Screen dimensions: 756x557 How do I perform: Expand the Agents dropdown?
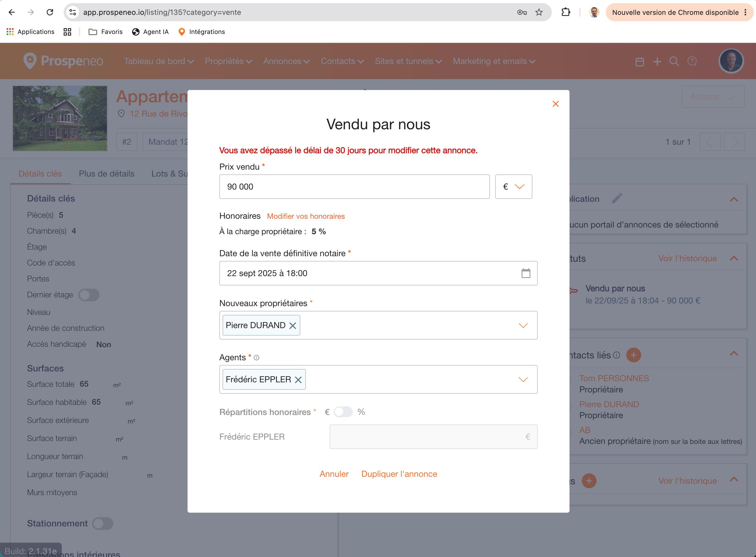tap(523, 380)
